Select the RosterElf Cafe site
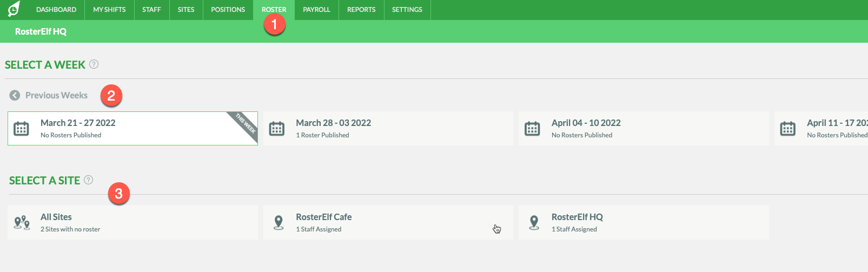868x272 pixels. 388,222
